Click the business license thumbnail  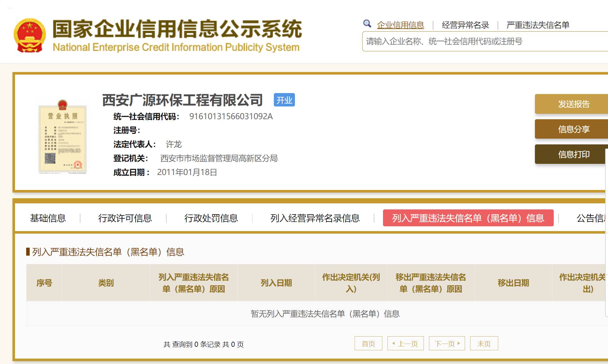(63, 137)
